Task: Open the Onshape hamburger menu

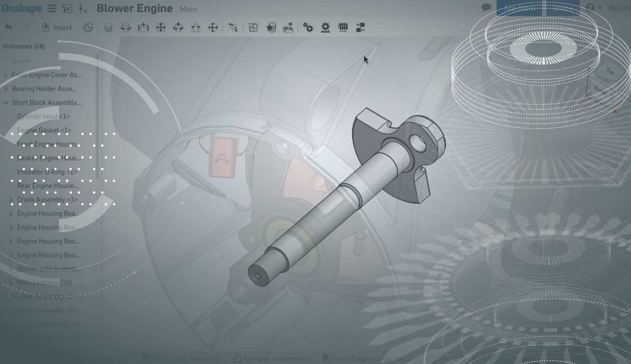Action: pyautogui.click(x=52, y=8)
